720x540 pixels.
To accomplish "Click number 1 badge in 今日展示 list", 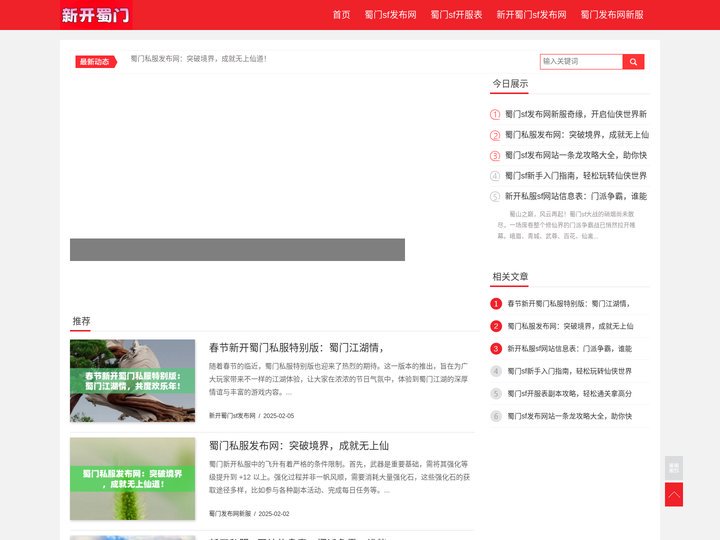I will click(495, 114).
